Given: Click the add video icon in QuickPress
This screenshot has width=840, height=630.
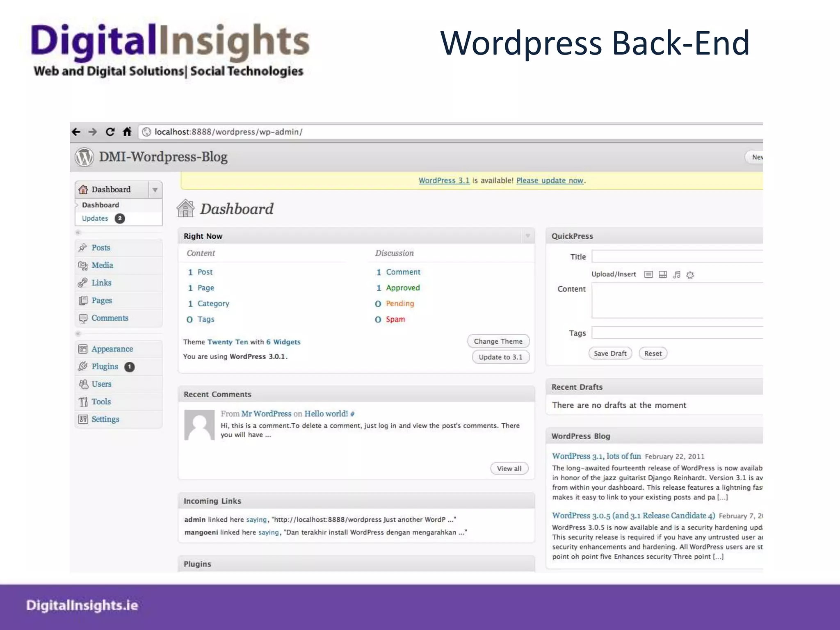Looking at the screenshot, I should (x=663, y=274).
